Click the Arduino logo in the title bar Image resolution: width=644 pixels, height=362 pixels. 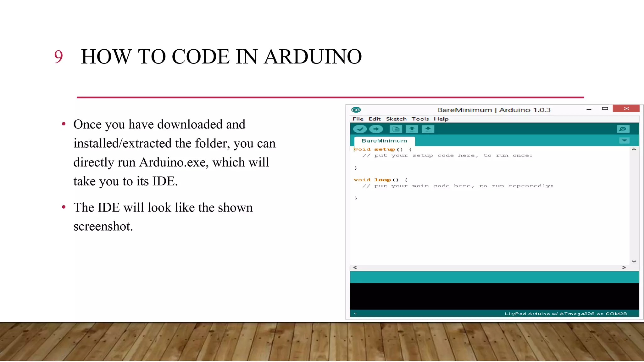pos(356,110)
